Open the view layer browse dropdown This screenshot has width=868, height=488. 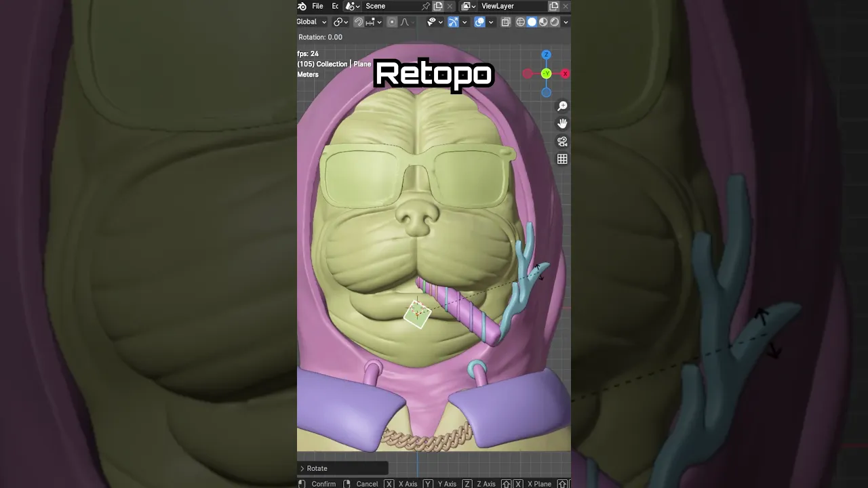469,6
